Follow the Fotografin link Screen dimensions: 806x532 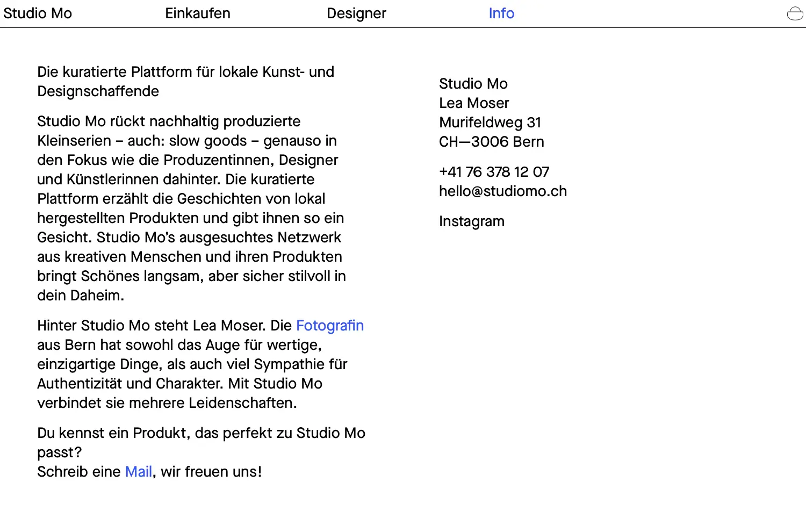330,326
